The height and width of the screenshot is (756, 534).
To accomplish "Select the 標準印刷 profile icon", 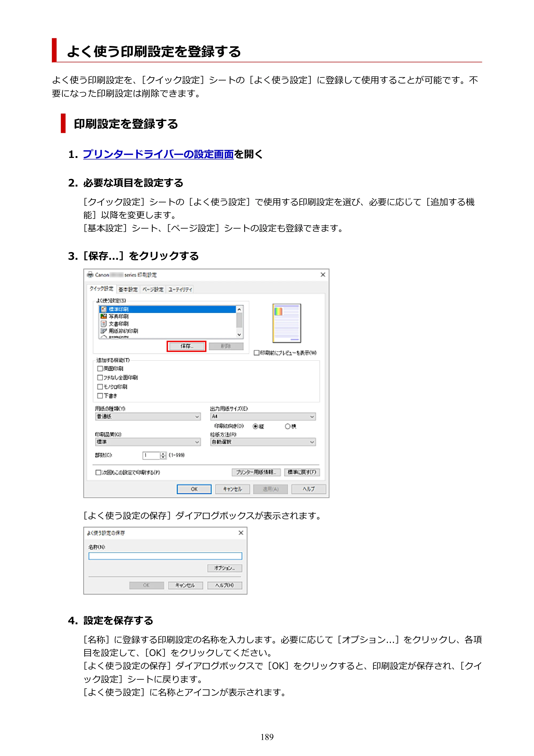I will pyautogui.click(x=104, y=309).
